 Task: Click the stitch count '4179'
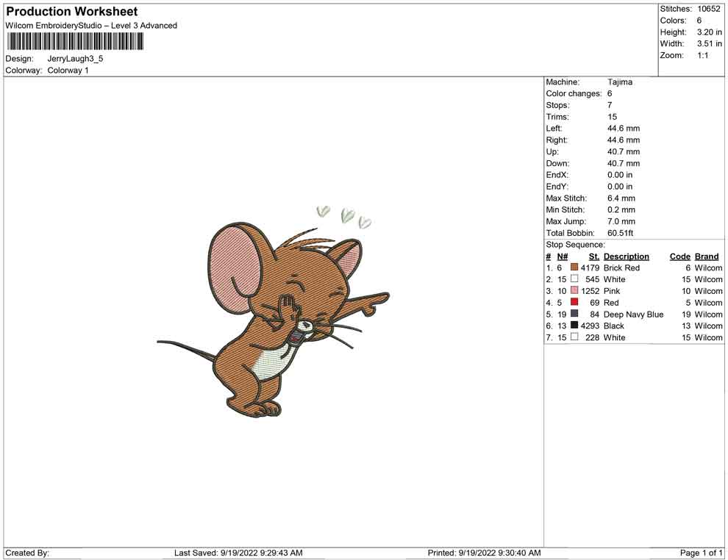tap(590, 268)
